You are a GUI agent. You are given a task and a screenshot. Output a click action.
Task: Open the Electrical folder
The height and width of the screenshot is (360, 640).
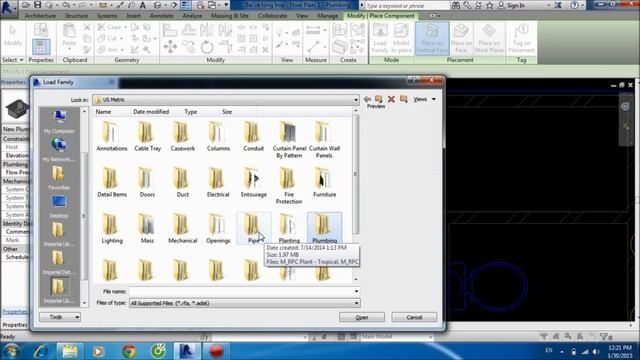[x=218, y=182]
